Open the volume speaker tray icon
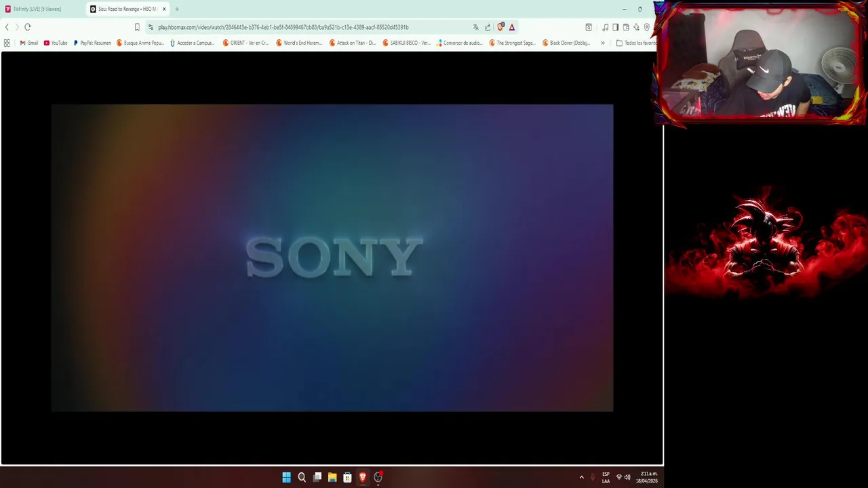Screen dimensions: 868x488 [x=627, y=477]
